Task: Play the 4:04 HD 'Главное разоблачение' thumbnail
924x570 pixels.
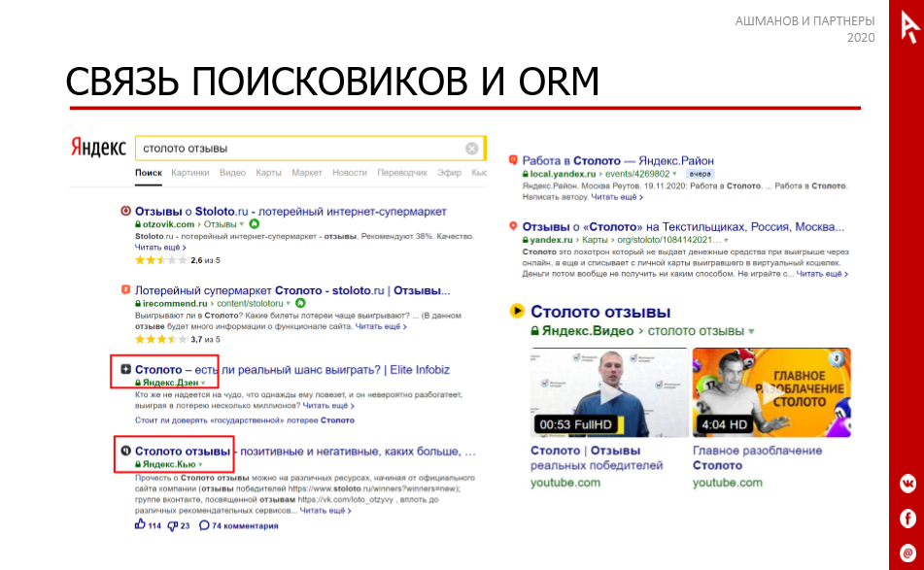Action: pos(772,392)
